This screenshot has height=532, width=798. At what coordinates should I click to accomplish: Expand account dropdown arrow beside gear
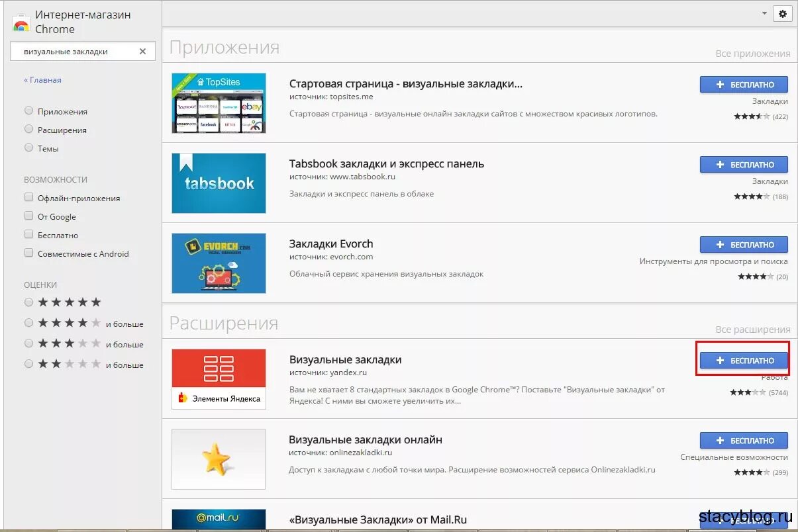pyautogui.click(x=764, y=13)
